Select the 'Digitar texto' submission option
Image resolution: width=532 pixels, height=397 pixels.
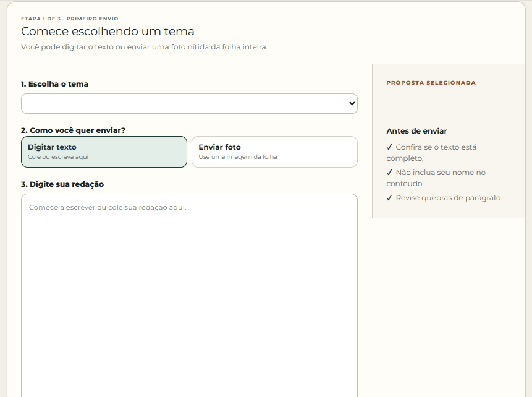click(x=104, y=152)
